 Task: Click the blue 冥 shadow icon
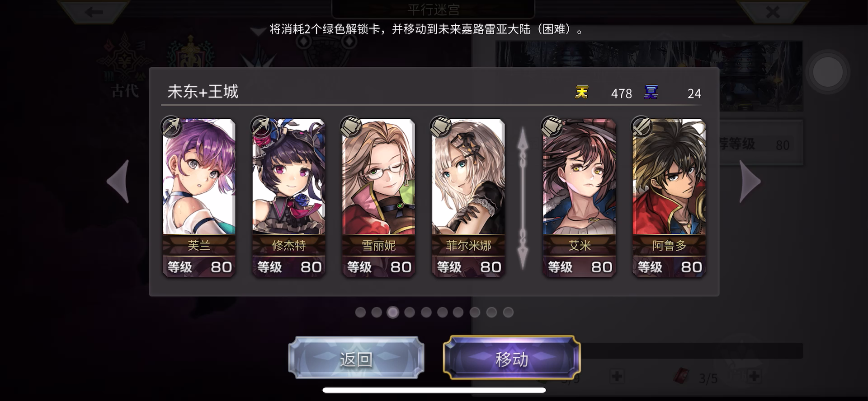pos(651,92)
